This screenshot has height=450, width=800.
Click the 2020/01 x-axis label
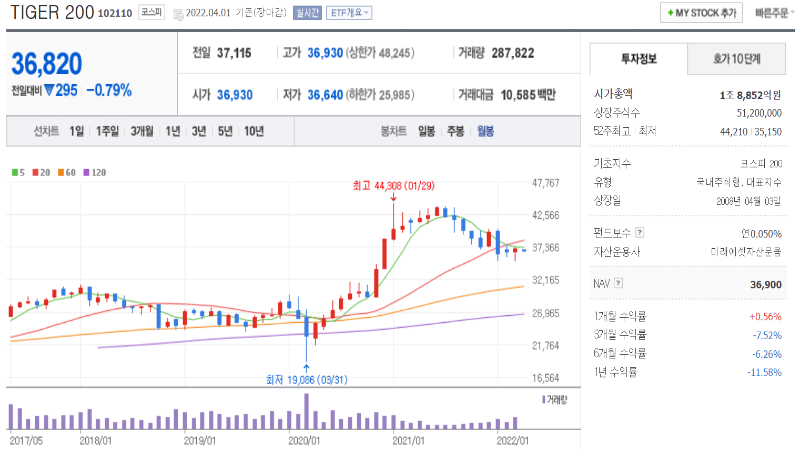click(304, 440)
